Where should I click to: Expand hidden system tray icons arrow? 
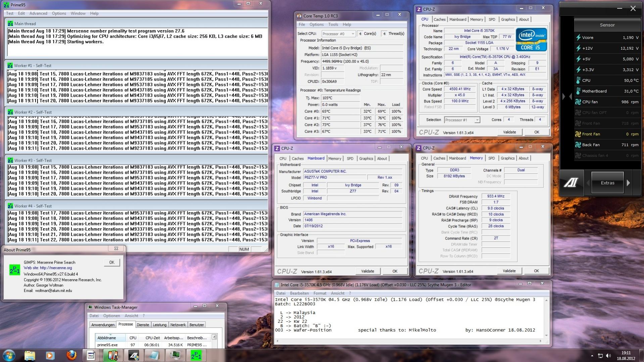pos(592,356)
